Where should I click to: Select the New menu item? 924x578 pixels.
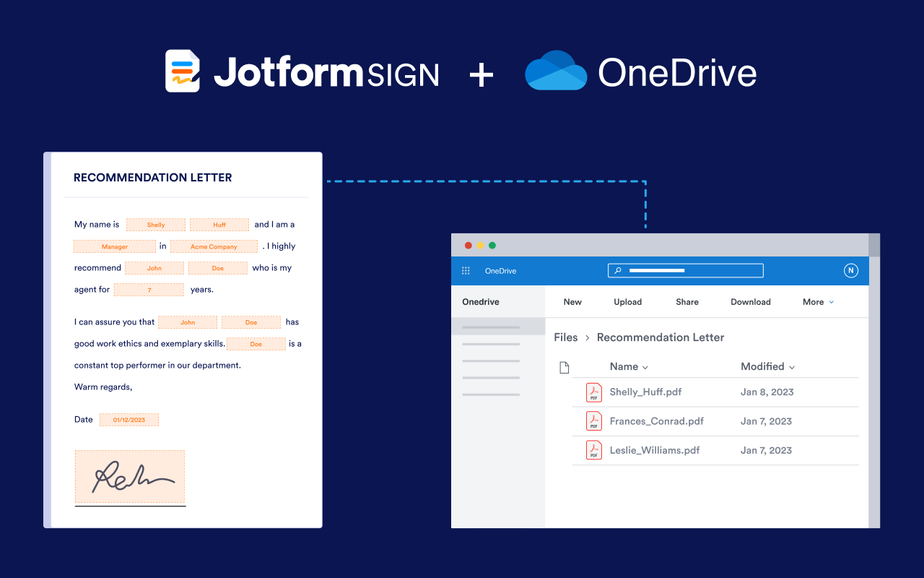572,301
